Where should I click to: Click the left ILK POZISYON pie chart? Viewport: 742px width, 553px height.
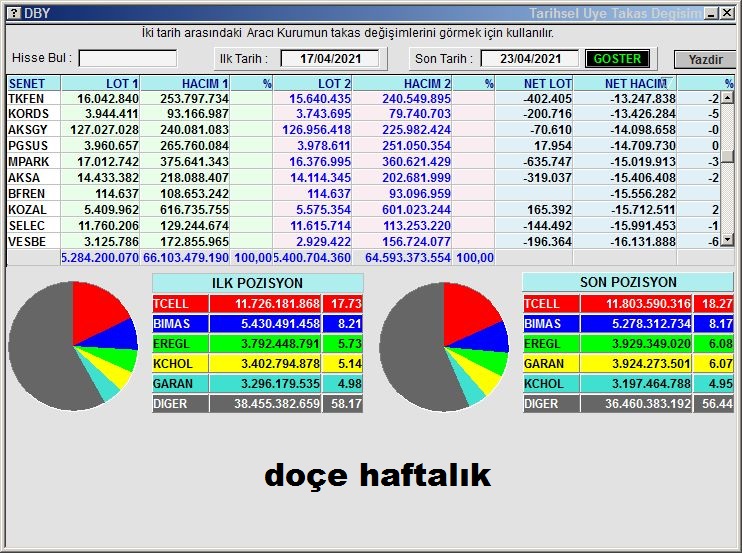point(73,345)
